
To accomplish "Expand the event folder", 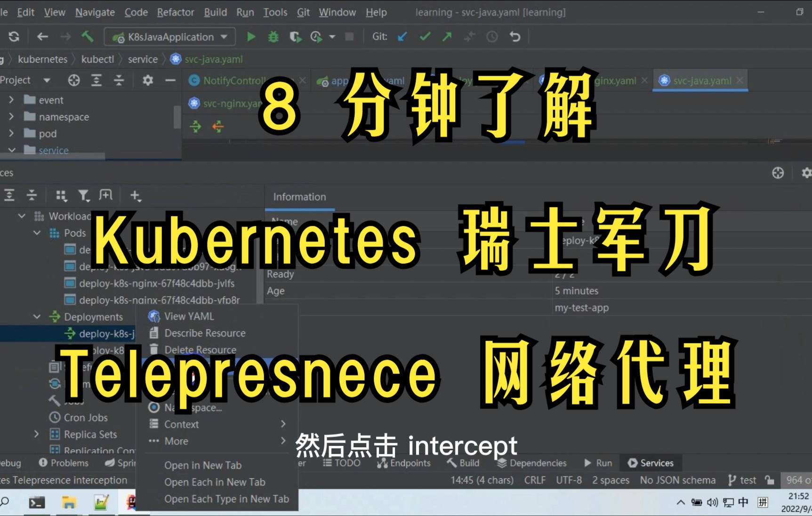I will point(12,100).
